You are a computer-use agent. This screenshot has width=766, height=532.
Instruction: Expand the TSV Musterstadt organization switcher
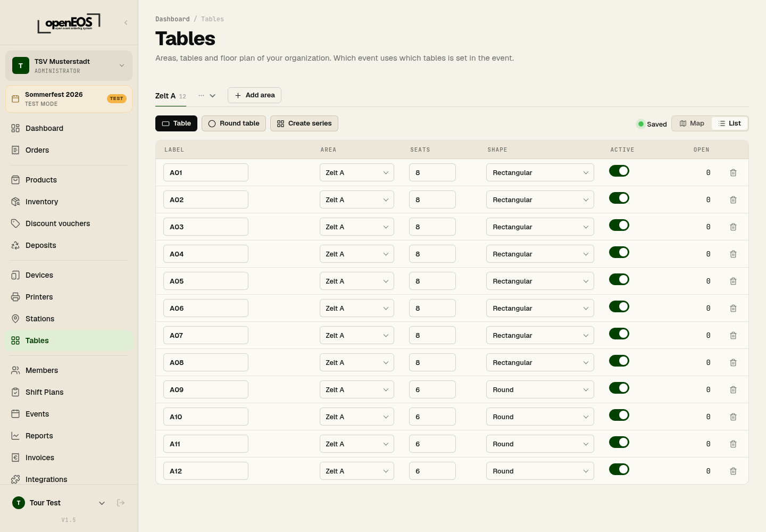click(x=69, y=65)
